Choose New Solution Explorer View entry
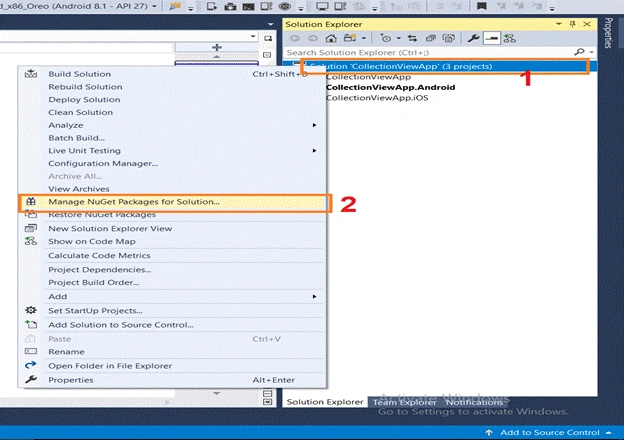 pyautogui.click(x=172, y=229)
